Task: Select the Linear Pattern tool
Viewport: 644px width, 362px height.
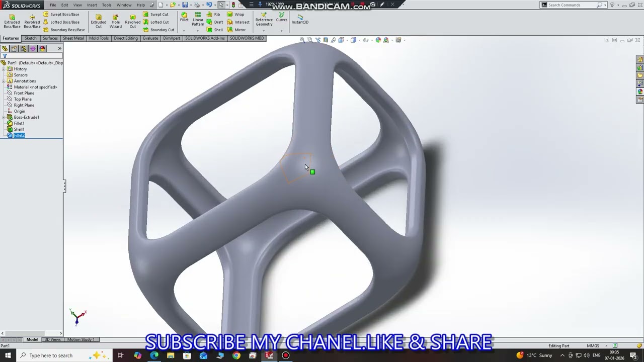Action: coord(198,19)
